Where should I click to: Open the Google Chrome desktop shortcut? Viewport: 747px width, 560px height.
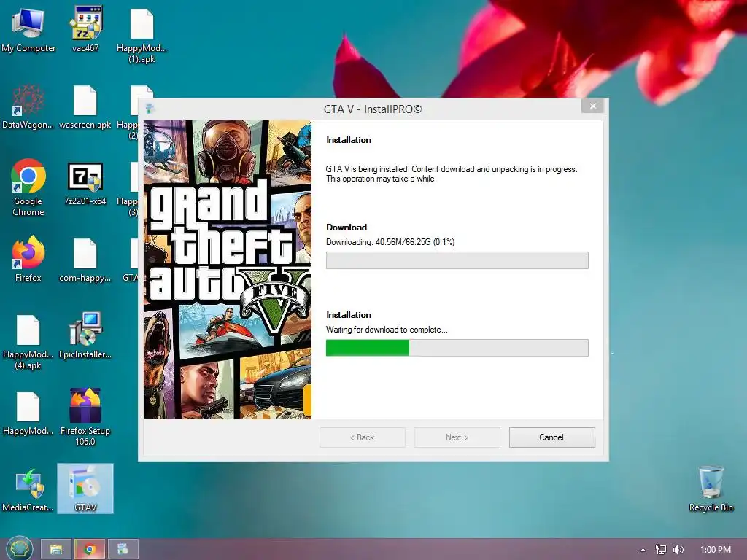tap(28, 187)
